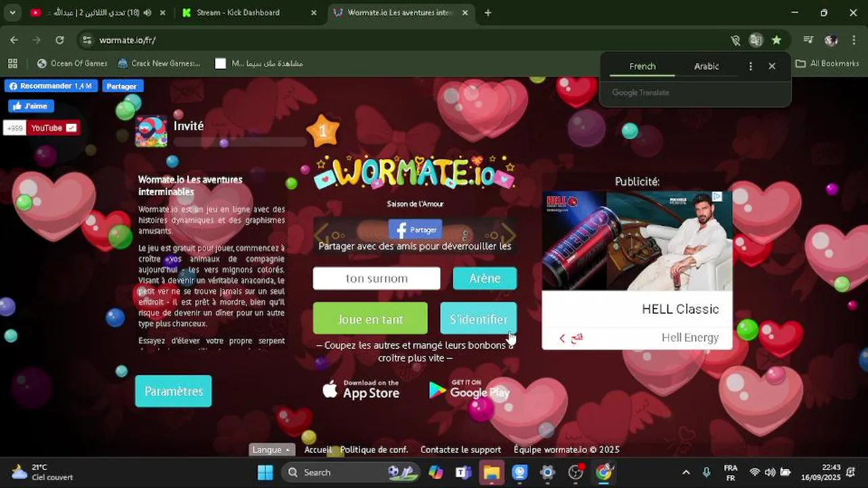Click the microphone icon in system tray

point(707,472)
